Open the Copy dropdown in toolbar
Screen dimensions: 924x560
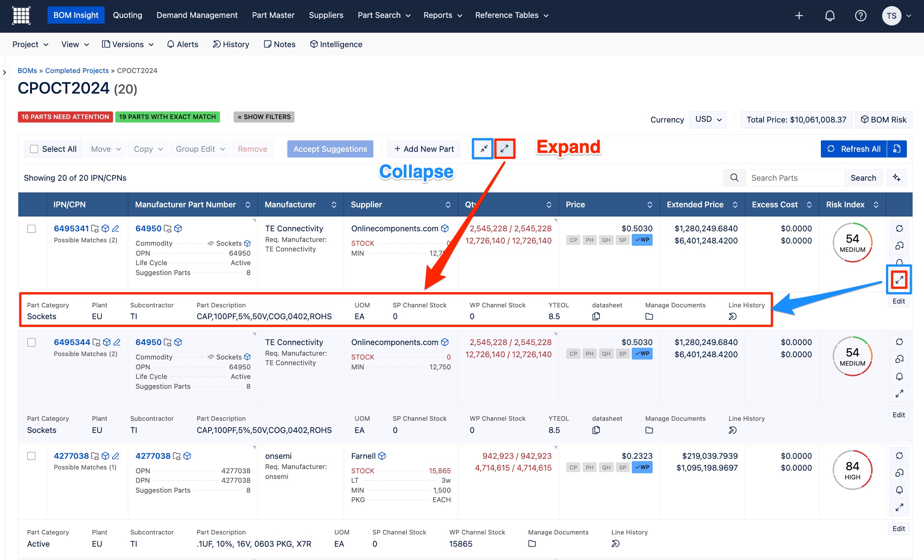(148, 149)
